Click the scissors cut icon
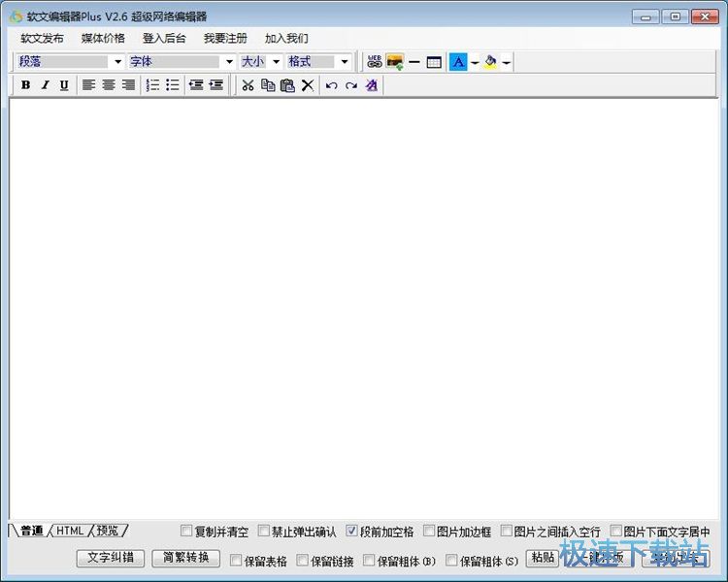This screenshot has width=728, height=582. coord(248,85)
